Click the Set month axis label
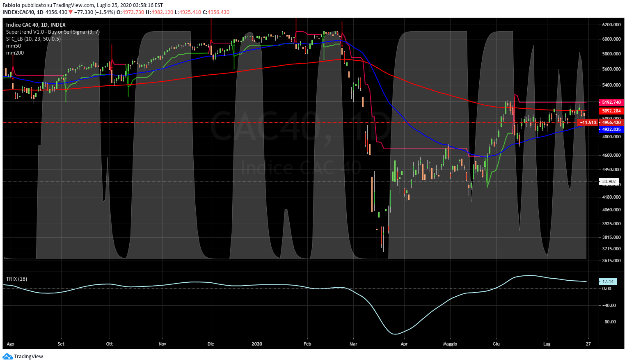The image size is (627, 364). pyautogui.click(x=61, y=344)
